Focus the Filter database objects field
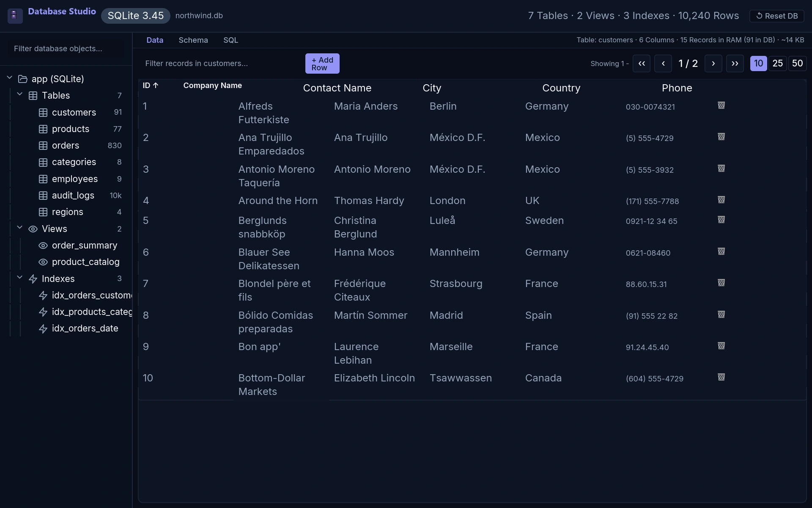812x508 pixels. coord(66,49)
